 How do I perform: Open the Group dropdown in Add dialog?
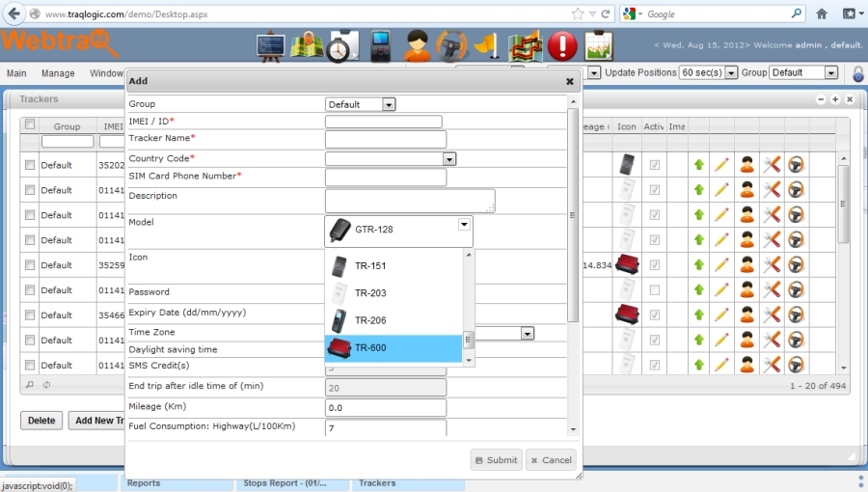(x=360, y=104)
